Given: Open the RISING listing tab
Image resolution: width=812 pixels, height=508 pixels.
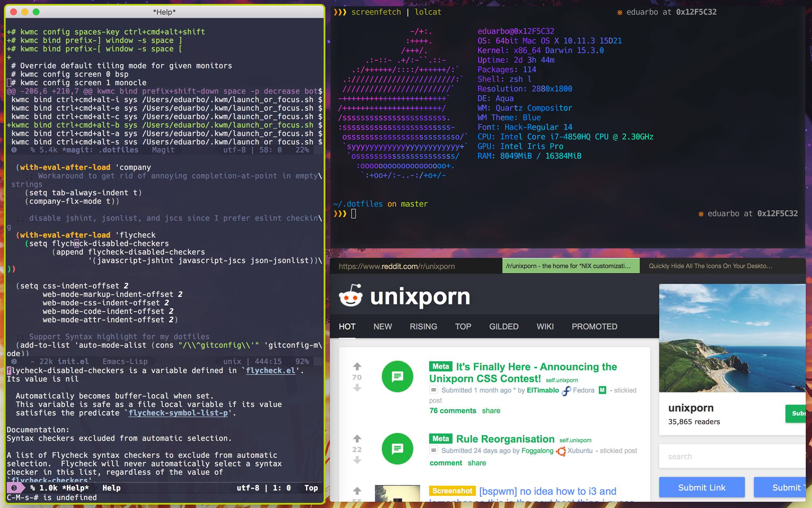Looking at the screenshot, I should [423, 326].
